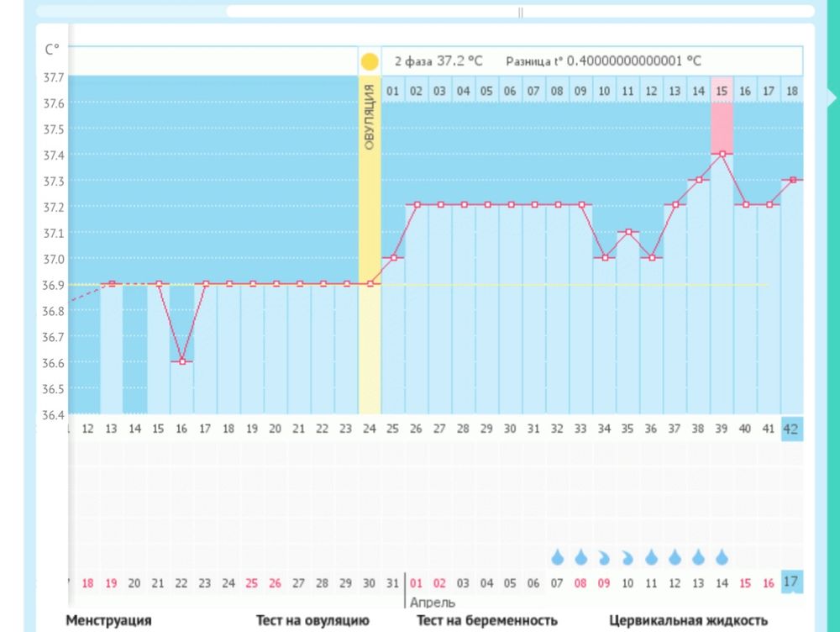This screenshot has width=840, height=632.
Task: Click the '2 фаза 37.2 °C' text
Action: pos(438,61)
